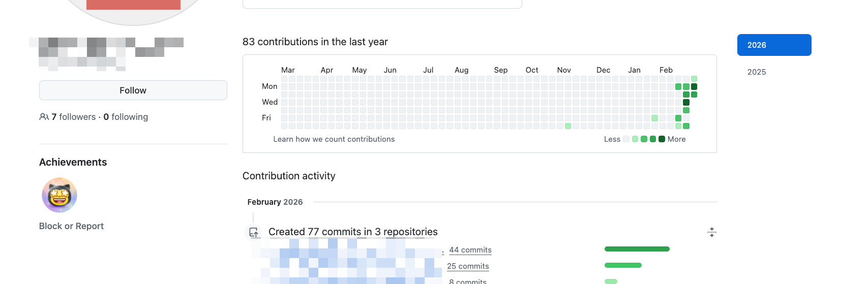The image size is (868, 284).
Task: Open the 0 following list
Action: (x=126, y=117)
